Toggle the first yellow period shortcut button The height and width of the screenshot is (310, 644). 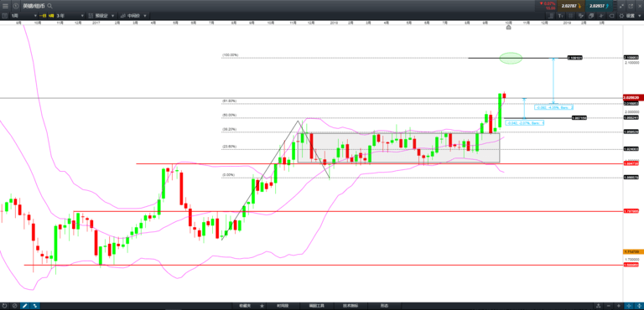click(x=43, y=16)
